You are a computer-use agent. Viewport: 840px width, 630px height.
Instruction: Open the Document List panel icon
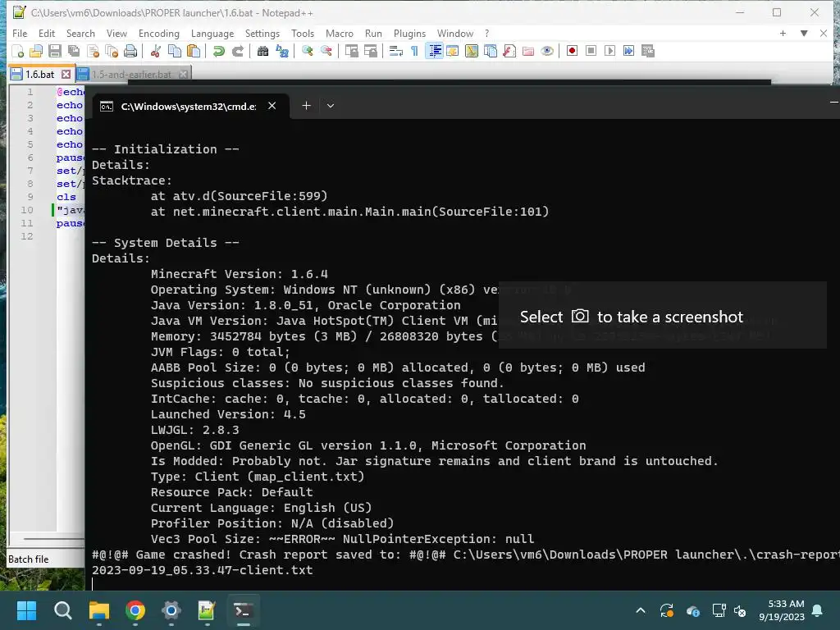click(491, 51)
